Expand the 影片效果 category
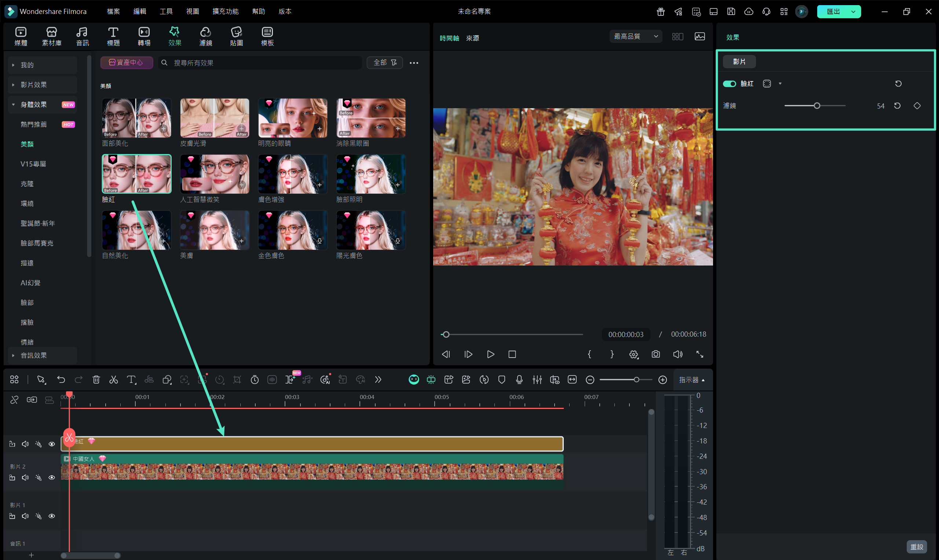The width and height of the screenshot is (939, 560). coord(34,84)
